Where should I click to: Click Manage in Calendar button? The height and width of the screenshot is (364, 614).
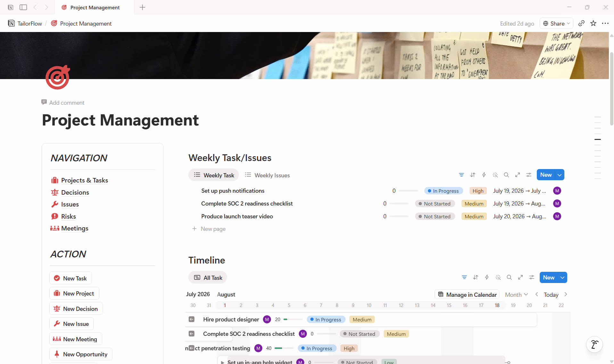pos(467,295)
